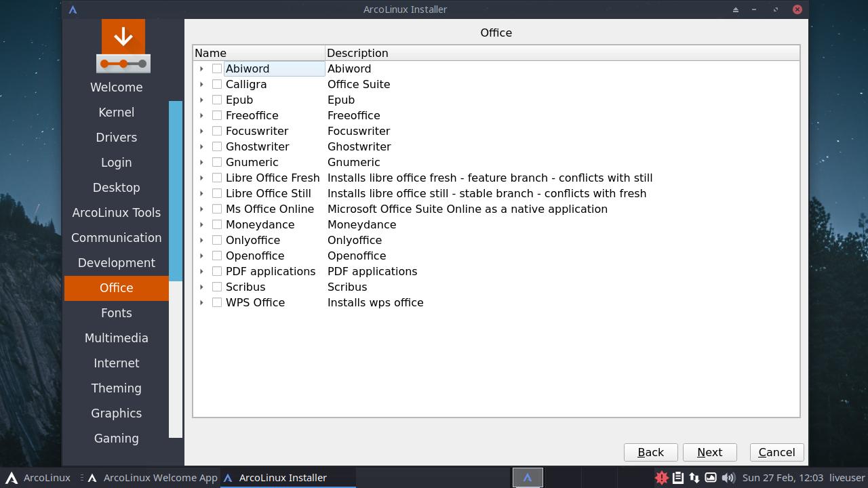
Task: Click the red update notifier tray icon
Action: point(661,478)
